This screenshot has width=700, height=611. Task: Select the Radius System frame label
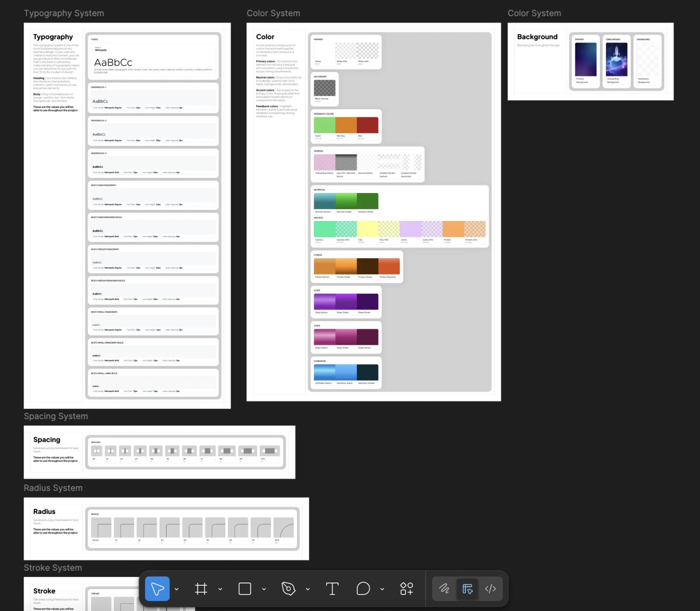[x=53, y=488]
